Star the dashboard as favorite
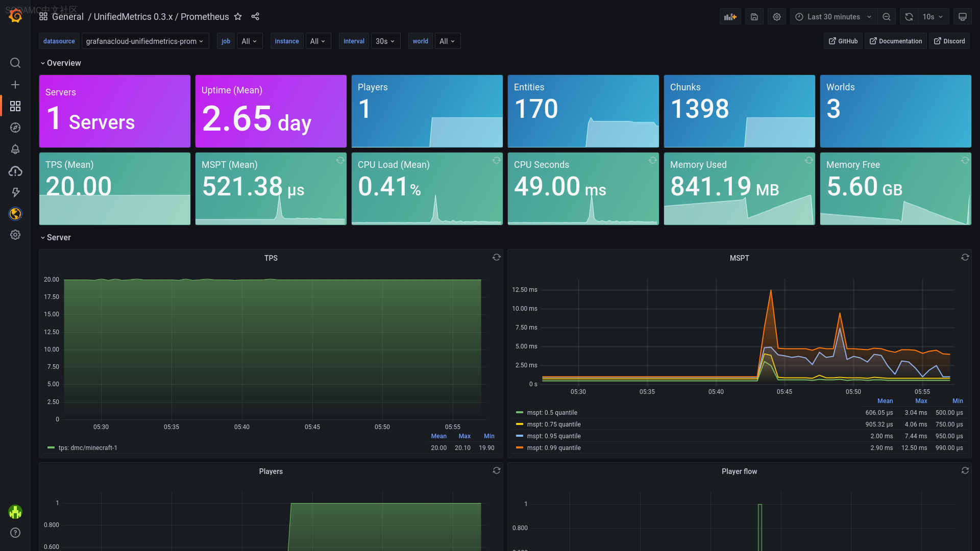Screen dimensions: 980x551 pyautogui.click(x=238, y=17)
